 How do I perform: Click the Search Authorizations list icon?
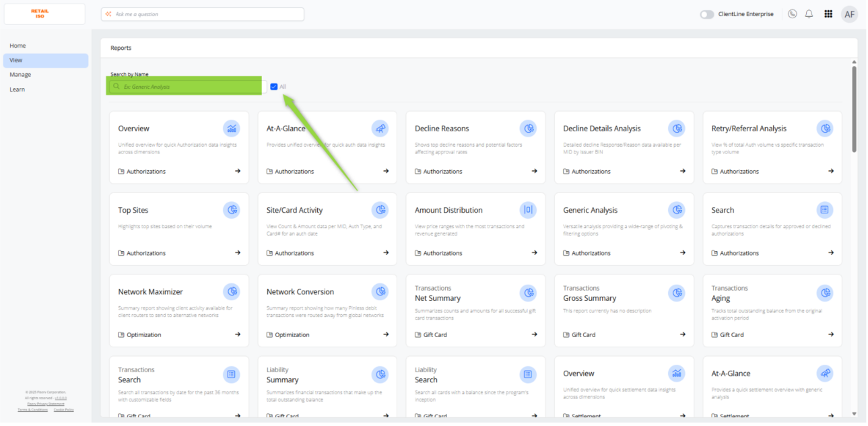pos(825,210)
